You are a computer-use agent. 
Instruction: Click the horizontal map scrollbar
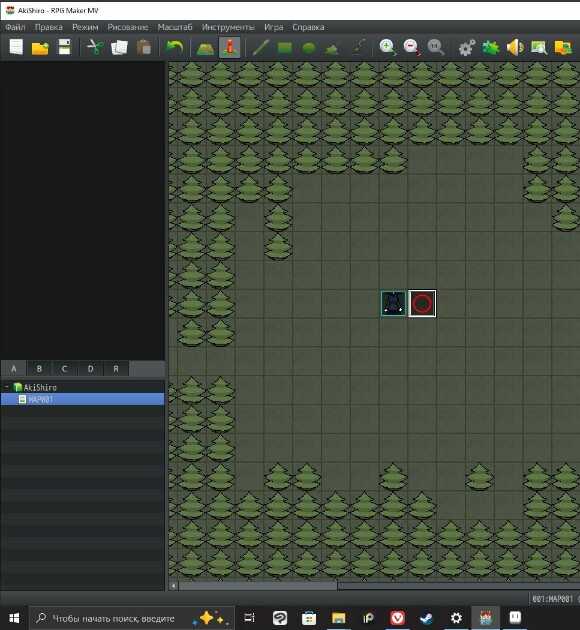(x=257, y=586)
